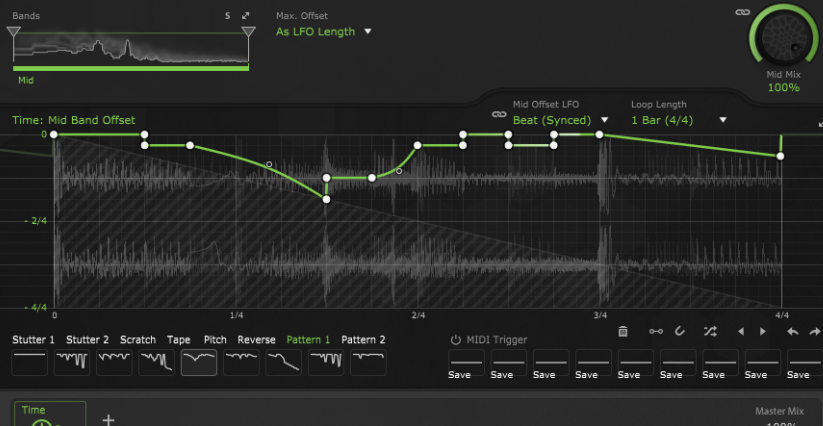The width and height of the screenshot is (823, 426).
Task: Click the 'Time: Mid Band Offset' label
Action: (73, 120)
